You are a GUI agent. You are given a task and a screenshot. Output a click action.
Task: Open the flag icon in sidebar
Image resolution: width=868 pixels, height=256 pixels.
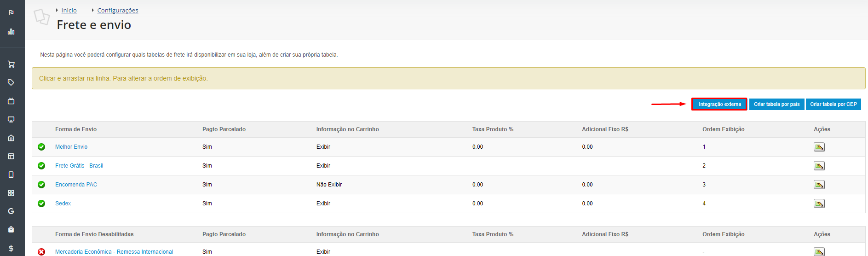(11, 12)
